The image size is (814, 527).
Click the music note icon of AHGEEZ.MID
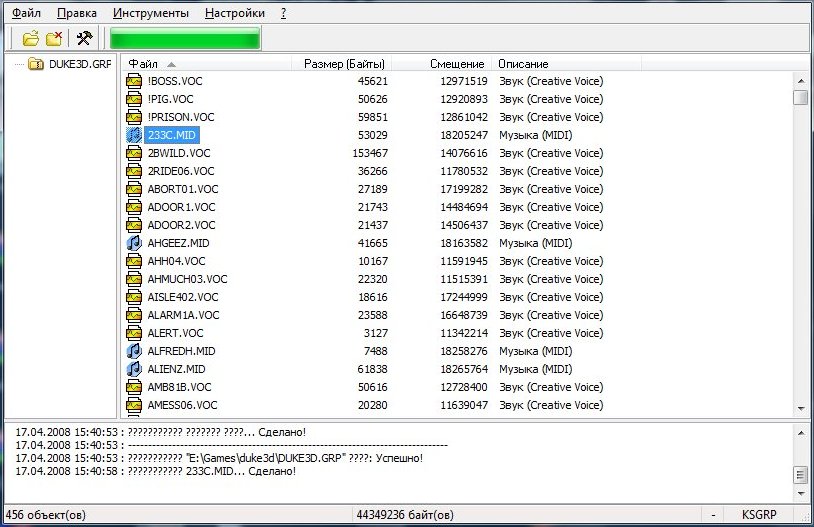click(134, 243)
